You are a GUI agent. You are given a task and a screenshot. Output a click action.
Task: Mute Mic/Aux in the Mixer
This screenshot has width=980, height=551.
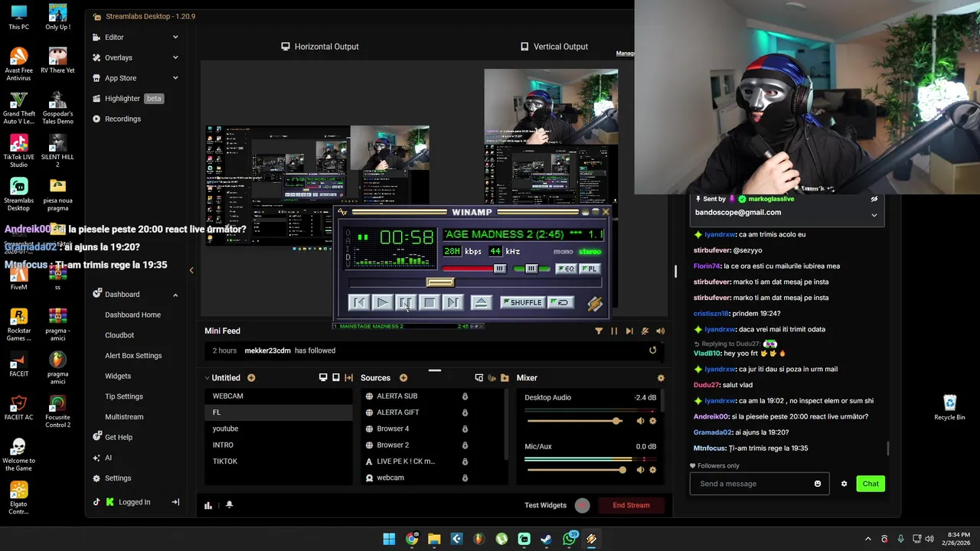[640, 470]
